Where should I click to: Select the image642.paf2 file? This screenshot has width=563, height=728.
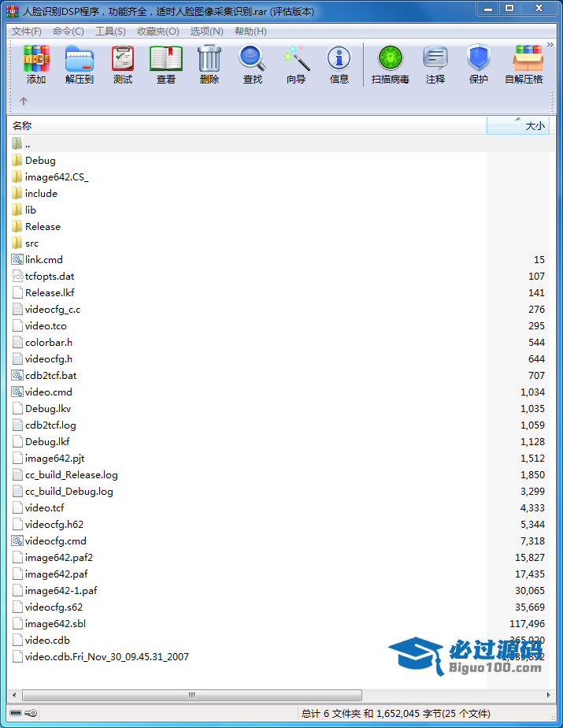tap(281, 558)
